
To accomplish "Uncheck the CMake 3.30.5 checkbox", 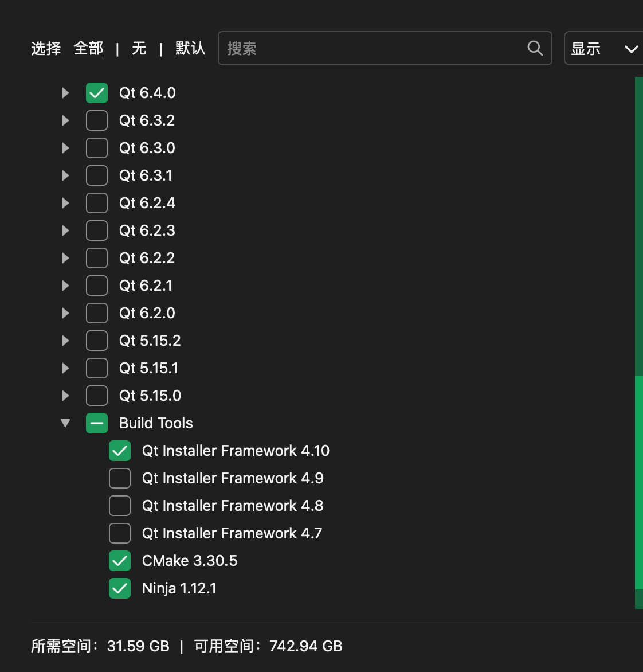I will pyautogui.click(x=120, y=561).
